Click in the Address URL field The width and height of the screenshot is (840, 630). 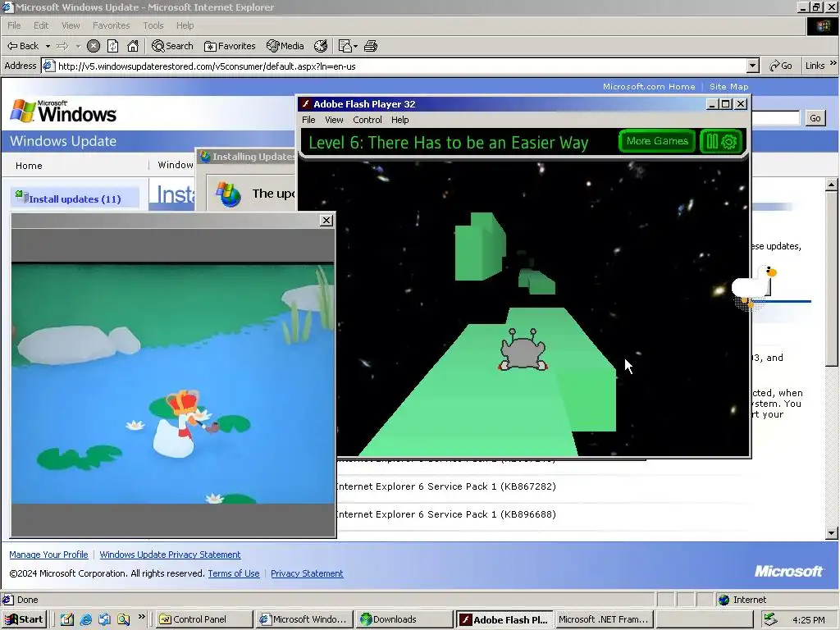click(x=395, y=66)
